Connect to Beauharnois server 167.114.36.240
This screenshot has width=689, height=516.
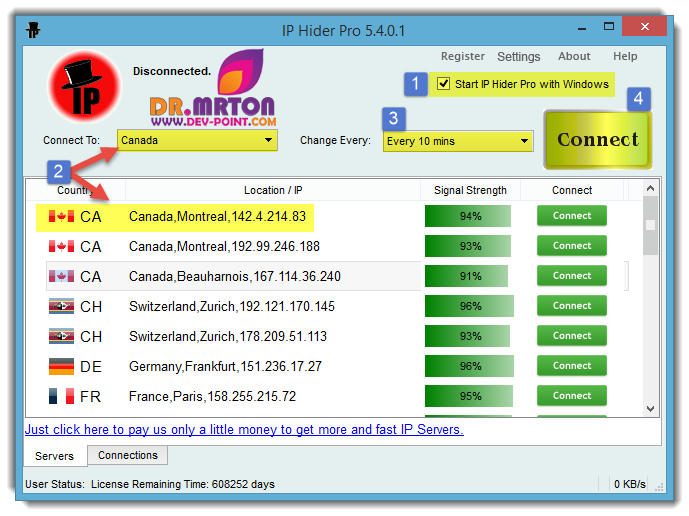coord(572,276)
